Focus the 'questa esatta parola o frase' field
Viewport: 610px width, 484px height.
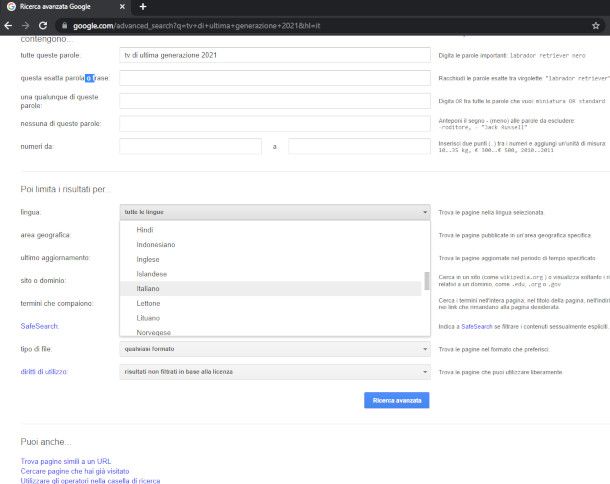(x=275, y=78)
